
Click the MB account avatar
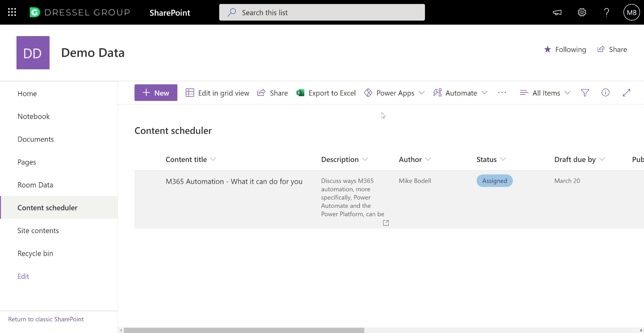coord(631,12)
